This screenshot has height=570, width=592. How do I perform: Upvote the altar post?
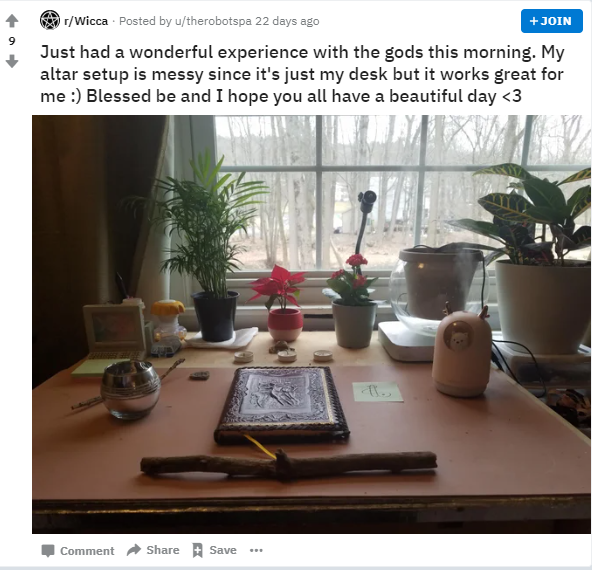click(x=12, y=21)
